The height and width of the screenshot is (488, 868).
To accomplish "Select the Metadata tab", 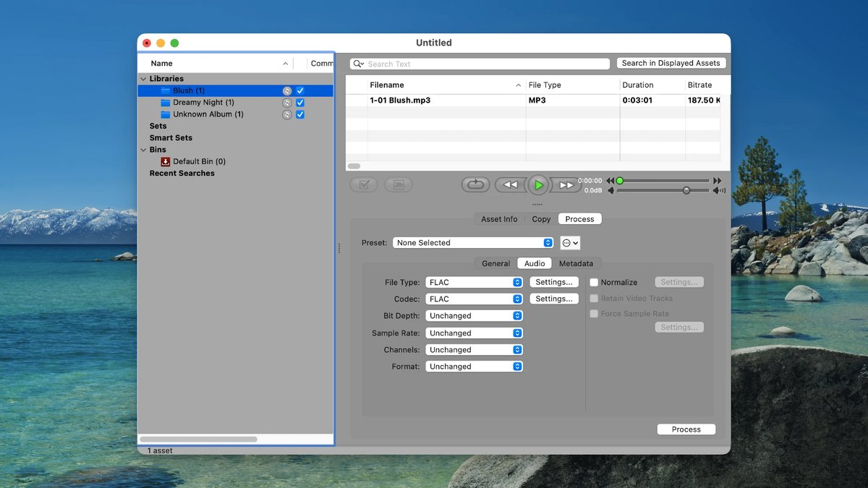I will [576, 264].
